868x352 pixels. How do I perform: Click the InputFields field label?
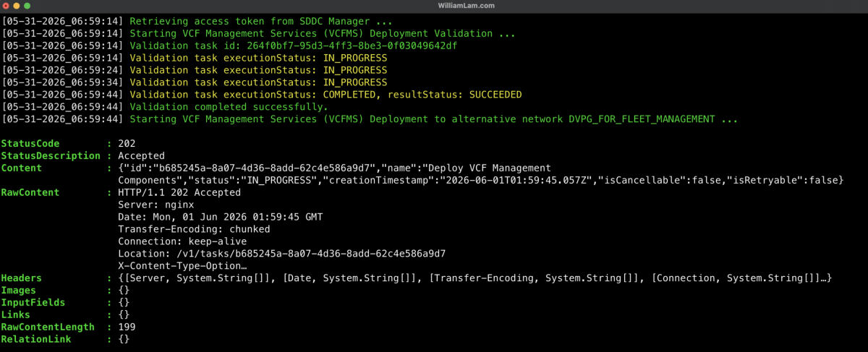[33, 302]
